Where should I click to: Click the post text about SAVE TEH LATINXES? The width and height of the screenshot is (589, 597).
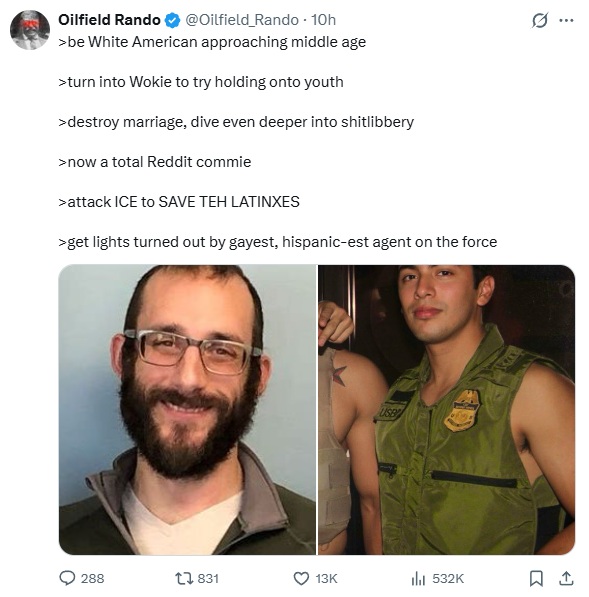[x=179, y=202]
